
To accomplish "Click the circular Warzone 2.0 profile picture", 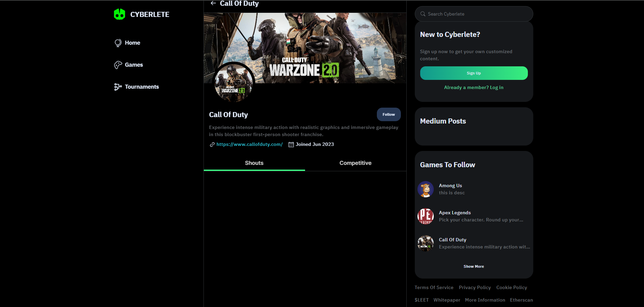I will [234, 82].
